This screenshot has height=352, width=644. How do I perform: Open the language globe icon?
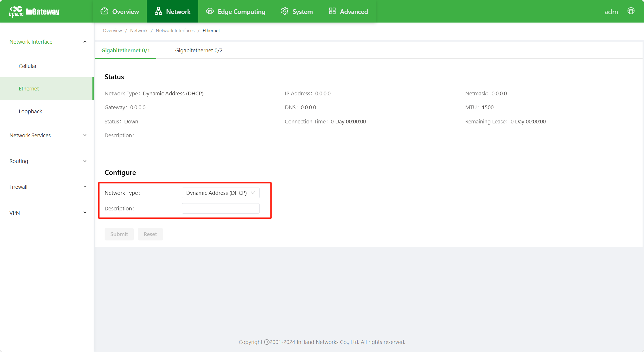(x=631, y=11)
